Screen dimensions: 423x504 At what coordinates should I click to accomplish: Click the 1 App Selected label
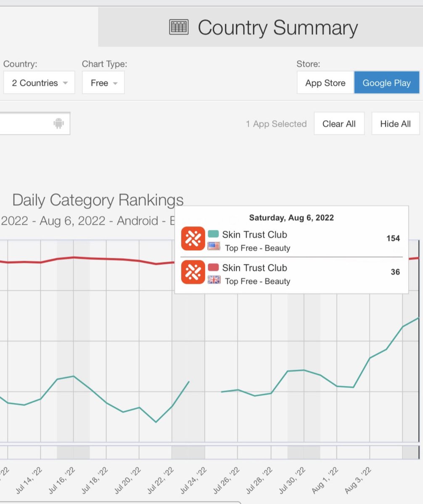pyautogui.click(x=276, y=124)
